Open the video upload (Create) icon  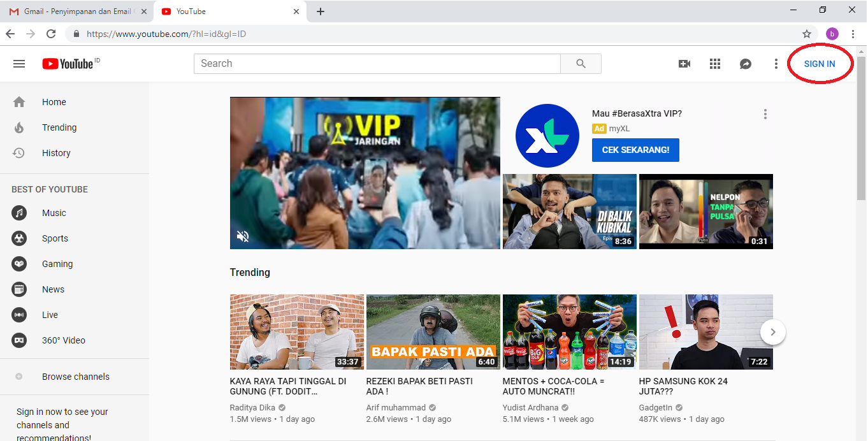(x=684, y=63)
